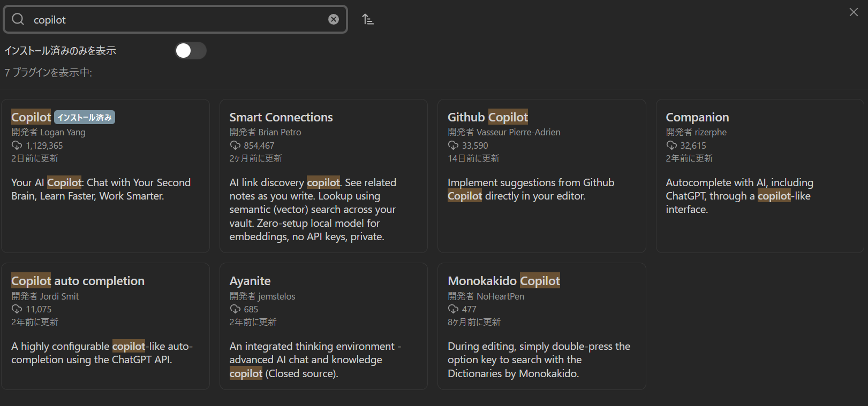Click the 8ヶ月前に更新 update text

474,322
